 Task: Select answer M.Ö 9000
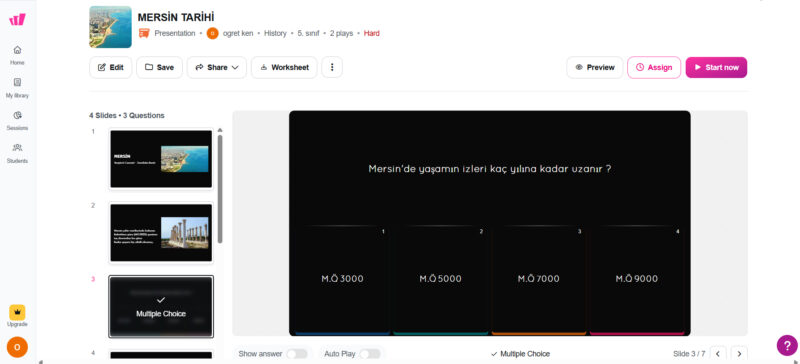(x=637, y=280)
